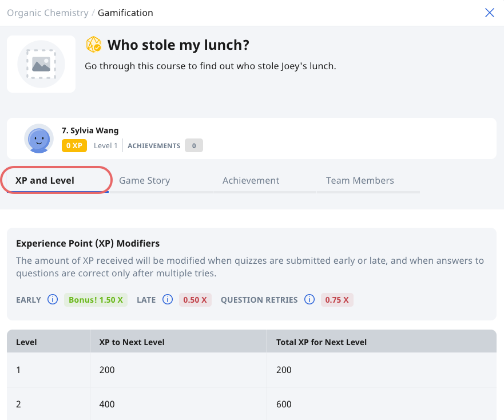
Task: Click the 0.75 X retries modifier tag
Action: tap(337, 300)
